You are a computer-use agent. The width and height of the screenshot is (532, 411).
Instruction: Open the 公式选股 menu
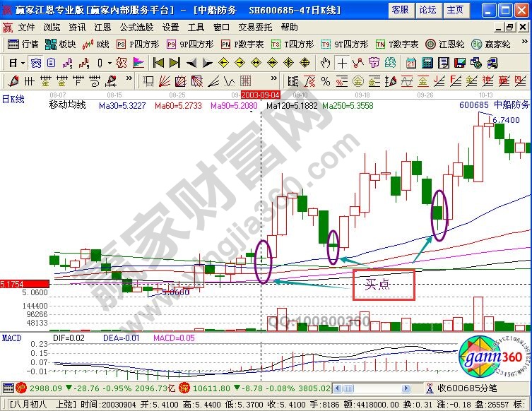click(x=136, y=27)
